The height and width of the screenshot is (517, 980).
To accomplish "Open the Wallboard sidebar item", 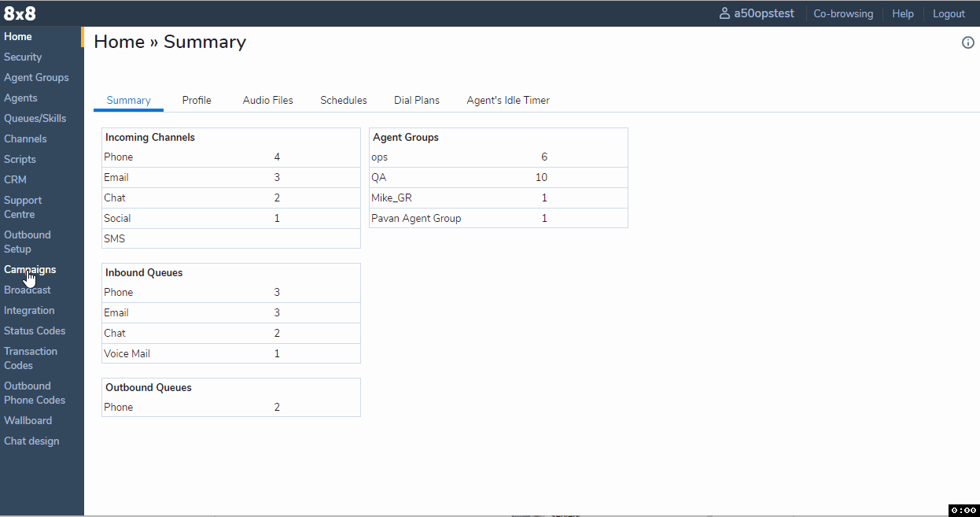I will point(28,420).
